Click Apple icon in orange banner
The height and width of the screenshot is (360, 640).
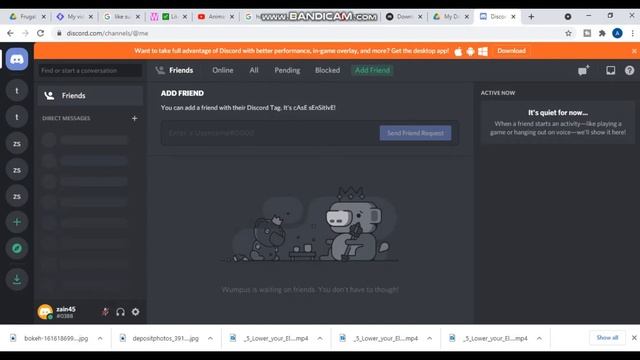pyautogui.click(x=458, y=51)
